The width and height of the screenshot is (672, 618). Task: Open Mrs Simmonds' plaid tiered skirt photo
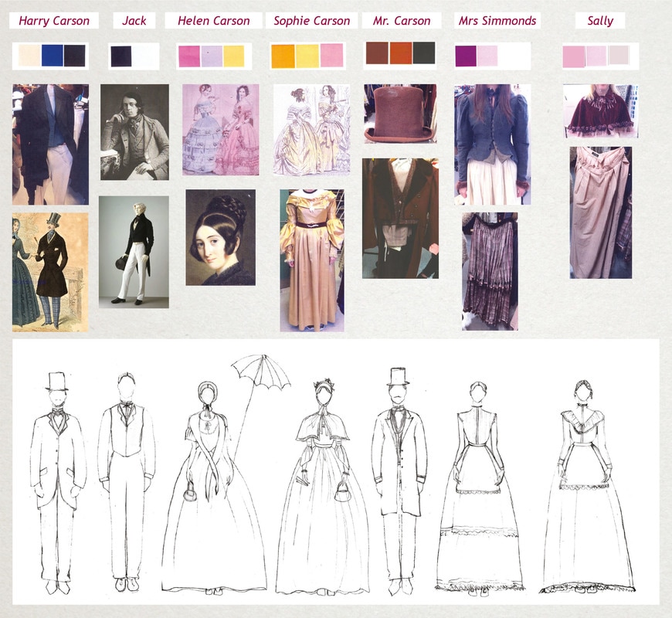pos(490,271)
